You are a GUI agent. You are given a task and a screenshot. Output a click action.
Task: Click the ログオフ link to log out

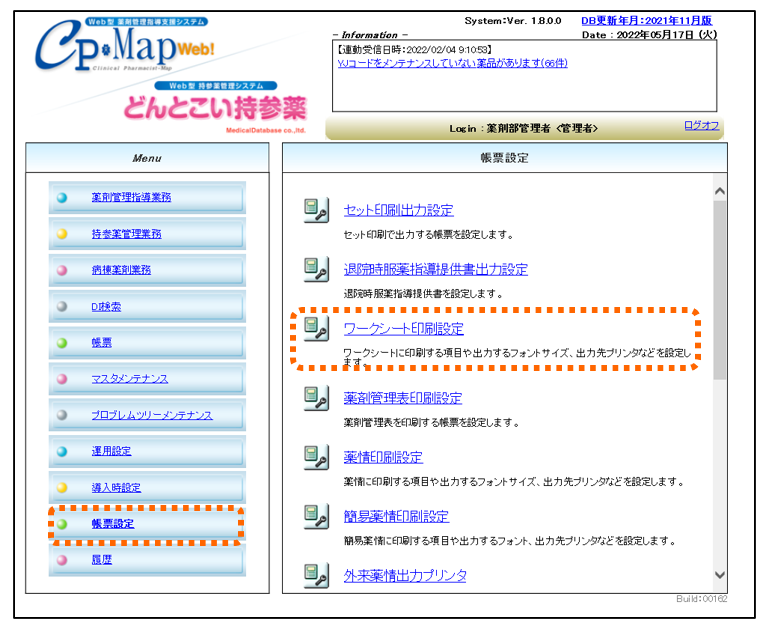(x=701, y=126)
